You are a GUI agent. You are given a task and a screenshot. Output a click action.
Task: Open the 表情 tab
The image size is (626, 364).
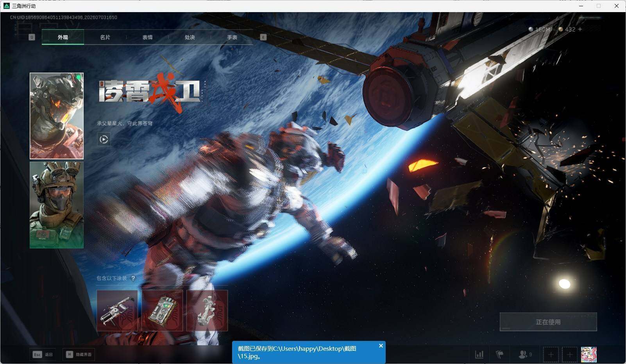click(147, 37)
